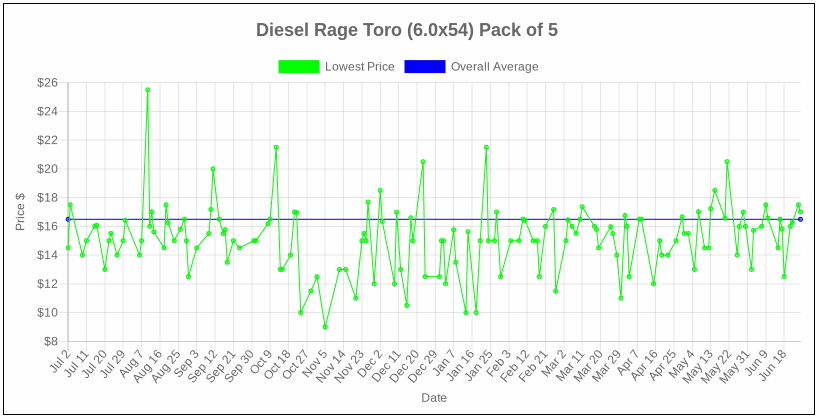The height and width of the screenshot is (418, 818).
Task: Click the 'Jul 2' date label
Action: tap(61, 360)
